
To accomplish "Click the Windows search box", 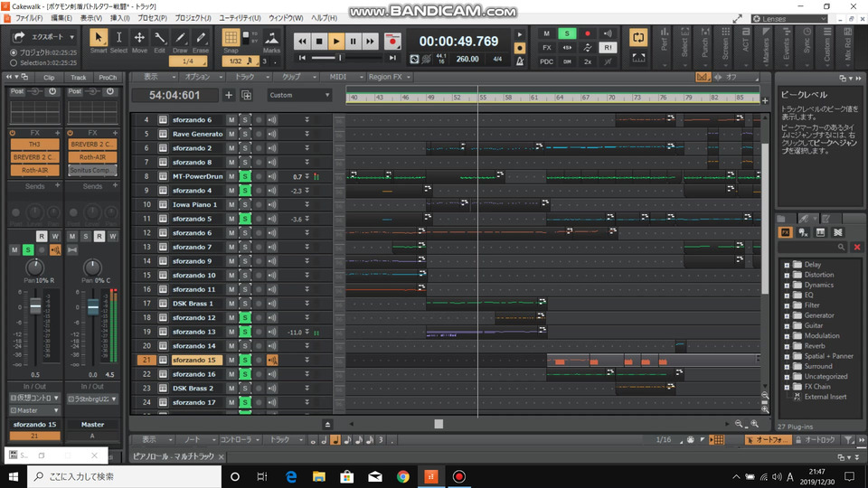I will 124,476.
